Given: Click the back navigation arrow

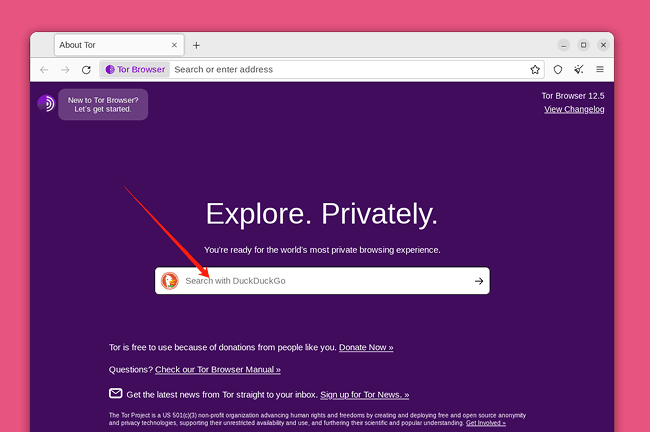Looking at the screenshot, I should click(44, 70).
